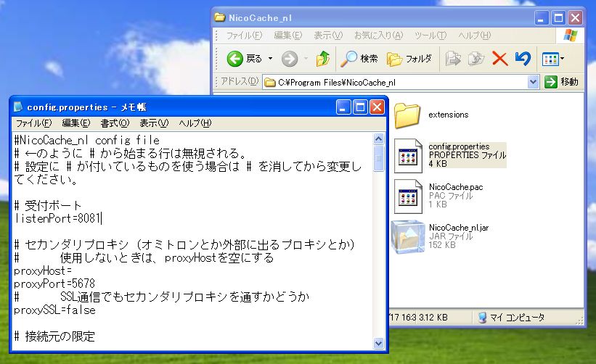
Task: Click the folder icon in the address bar
Action: (269, 83)
